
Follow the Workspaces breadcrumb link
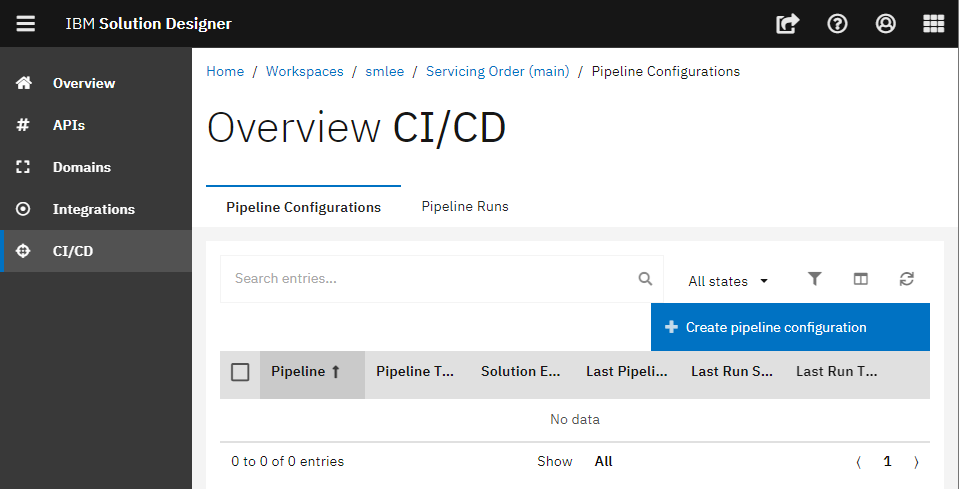(x=305, y=72)
